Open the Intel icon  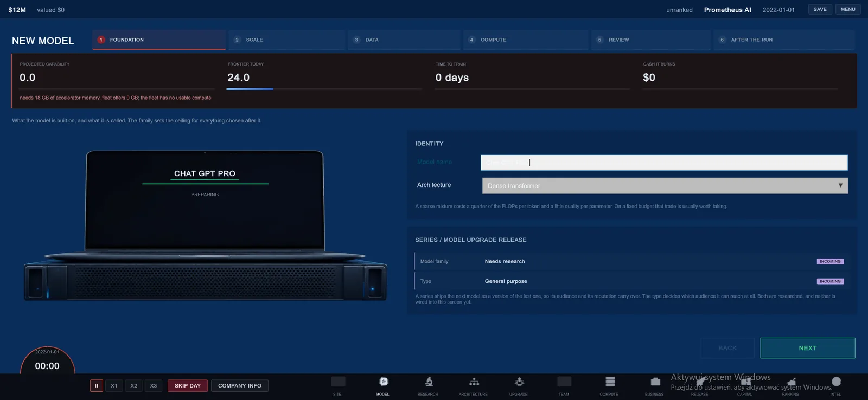[x=836, y=382]
